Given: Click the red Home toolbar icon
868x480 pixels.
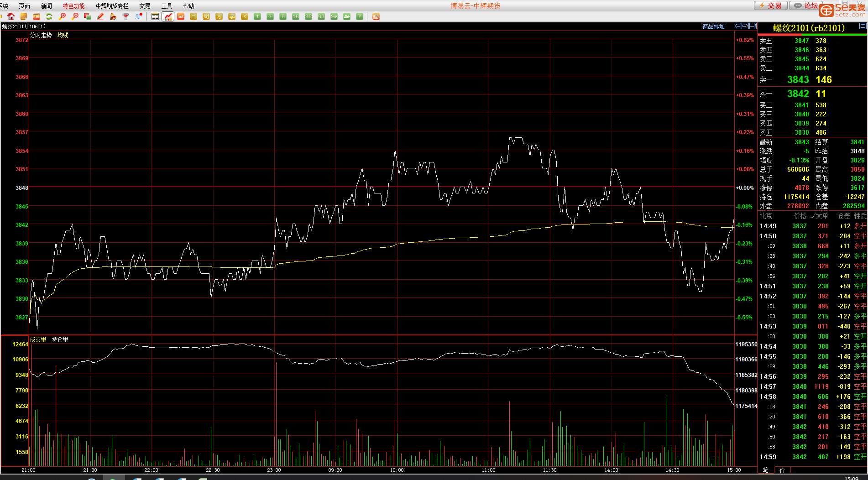Looking at the screenshot, I should [x=11, y=16].
